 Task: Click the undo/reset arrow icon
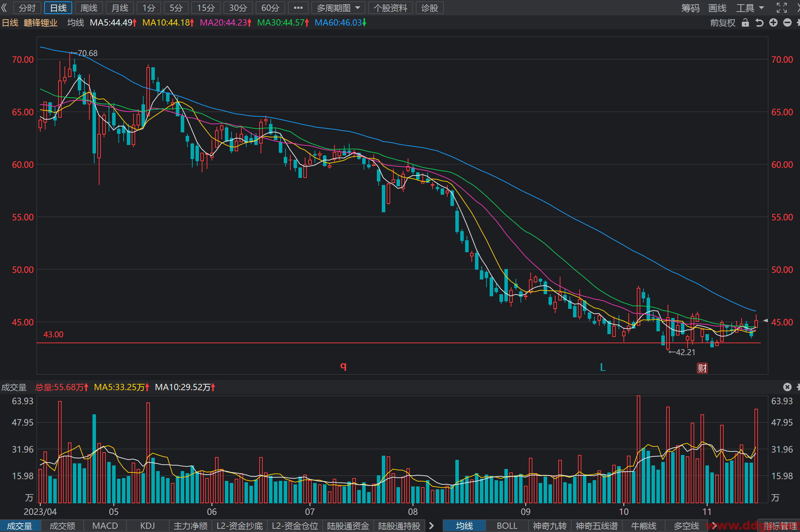[759, 23]
